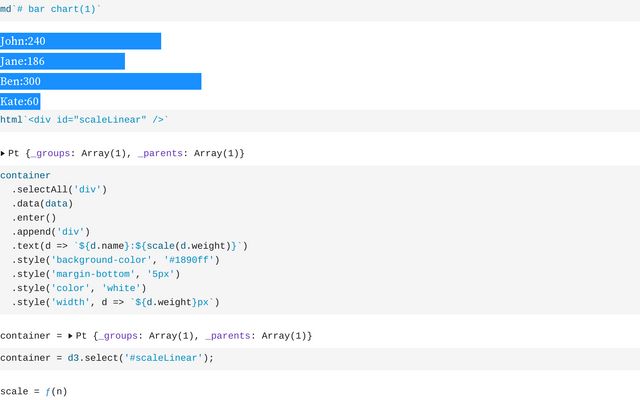Click the color 'white' style line
The width and height of the screenshot is (640, 400).
79,288
